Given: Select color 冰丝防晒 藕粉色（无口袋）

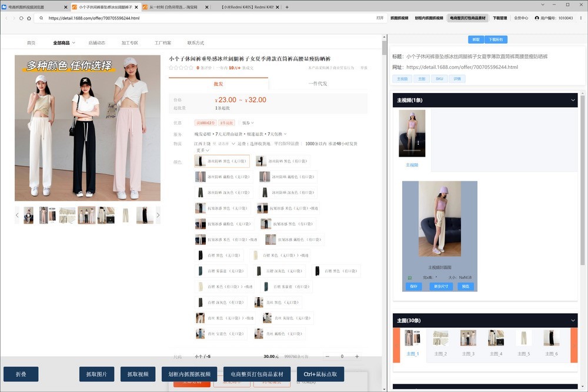Looking at the screenshot, I should click(x=222, y=177).
